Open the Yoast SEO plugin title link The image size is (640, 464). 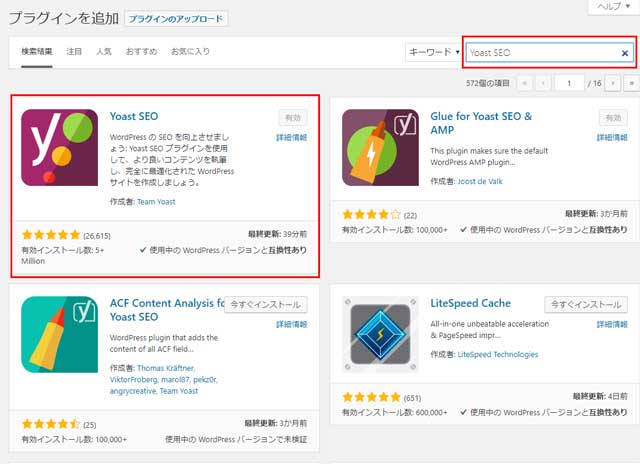tap(134, 116)
